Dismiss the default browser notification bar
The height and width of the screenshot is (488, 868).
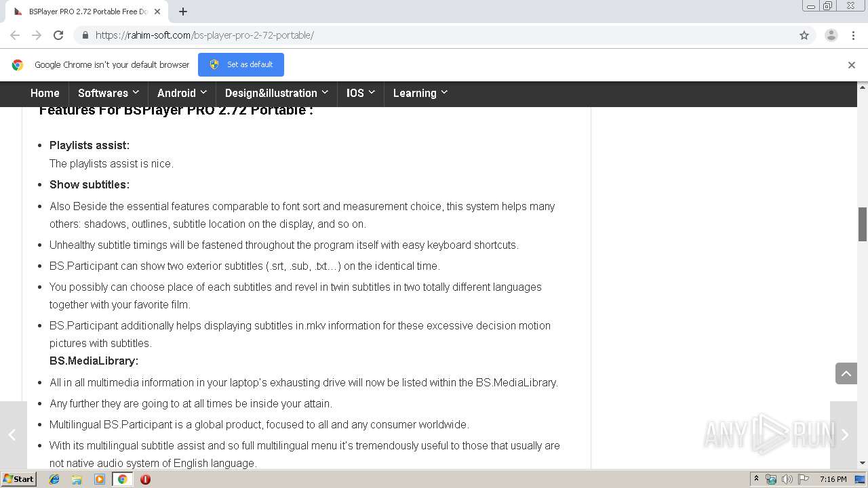click(x=852, y=65)
